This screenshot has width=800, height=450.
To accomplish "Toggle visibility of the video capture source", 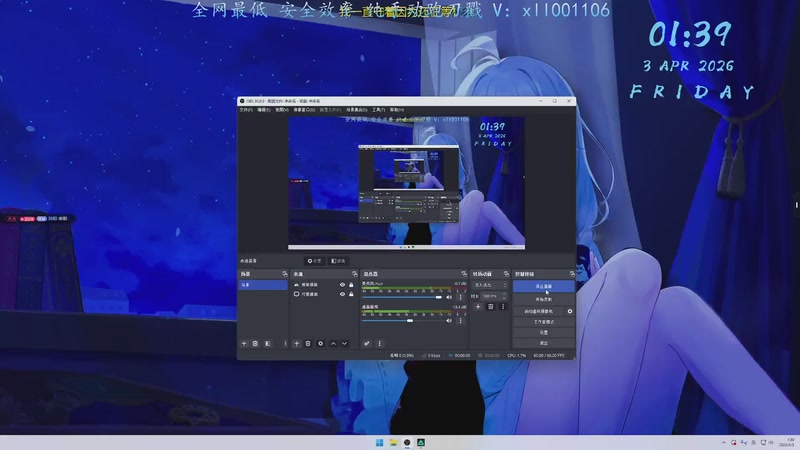I will 342,285.
